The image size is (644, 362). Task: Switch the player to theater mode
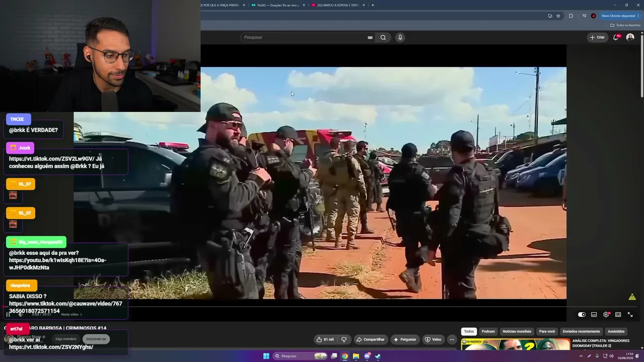(618, 315)
